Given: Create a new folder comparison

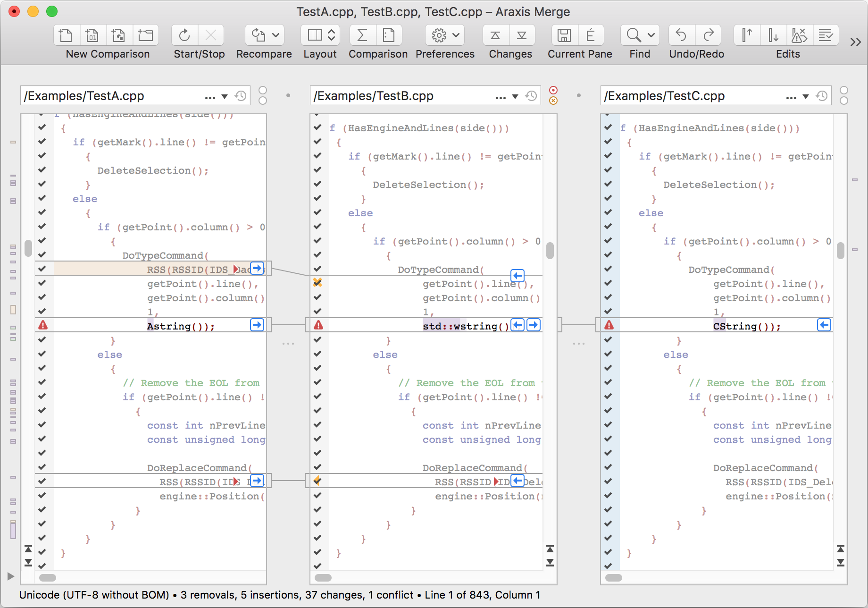Looking at the screenshot, I should [146, 35].
